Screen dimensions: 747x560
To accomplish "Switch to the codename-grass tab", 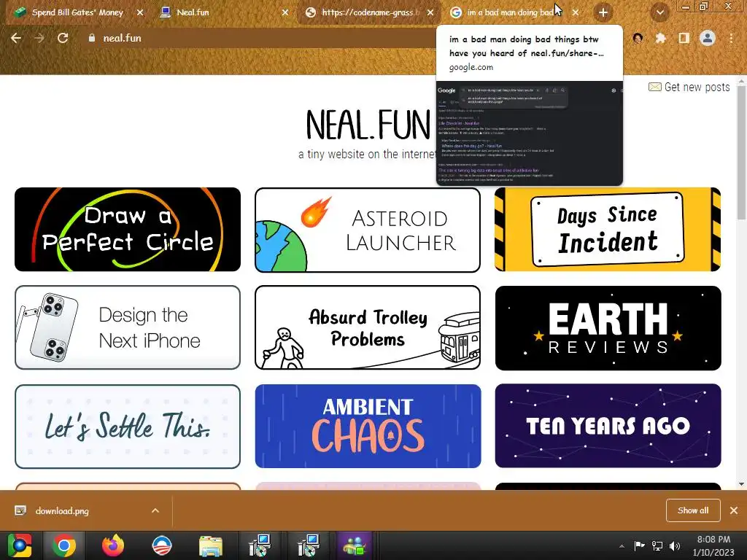I will (367, 12).
